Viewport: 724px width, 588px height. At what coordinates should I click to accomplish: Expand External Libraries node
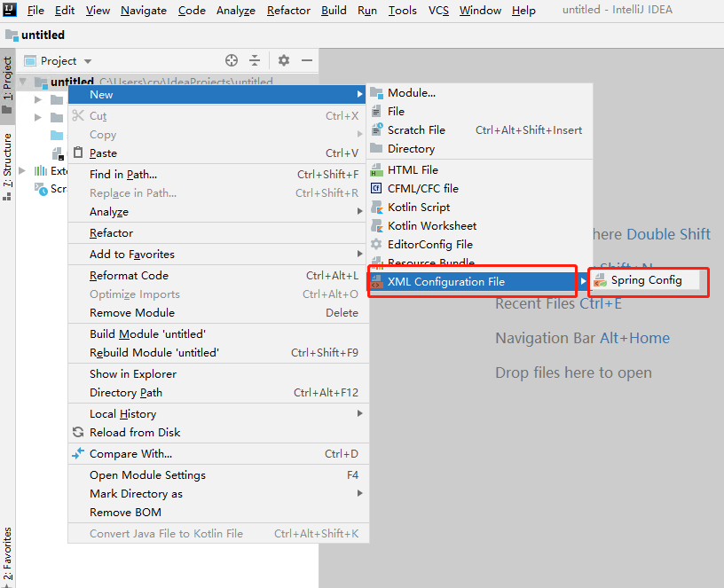tap(22, 171)
